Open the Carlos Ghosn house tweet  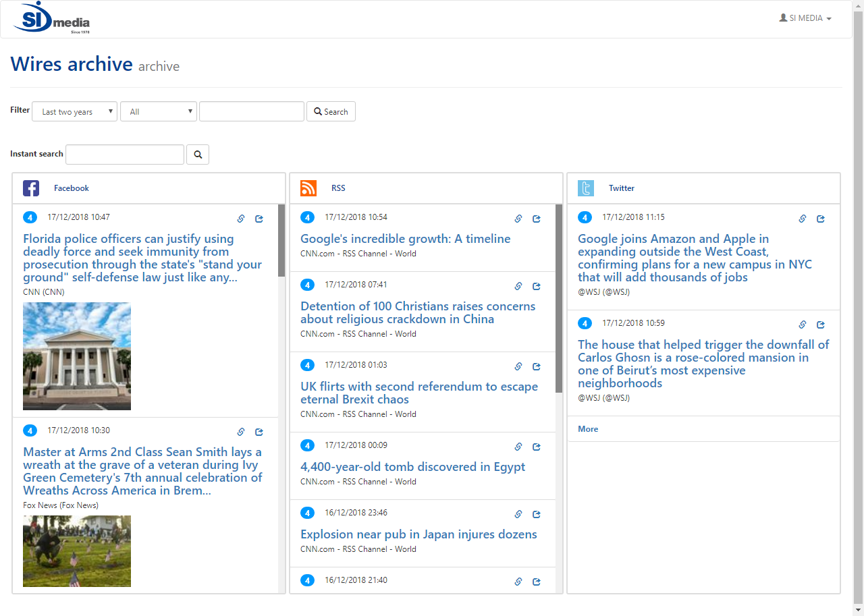(703, 364)
